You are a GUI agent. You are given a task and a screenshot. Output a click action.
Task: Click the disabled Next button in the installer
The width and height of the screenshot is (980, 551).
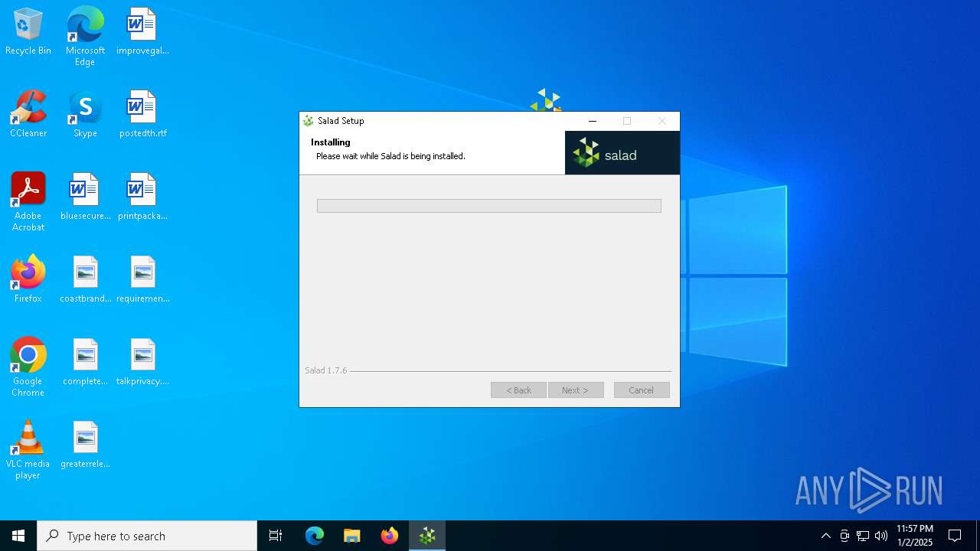point(576,390)
